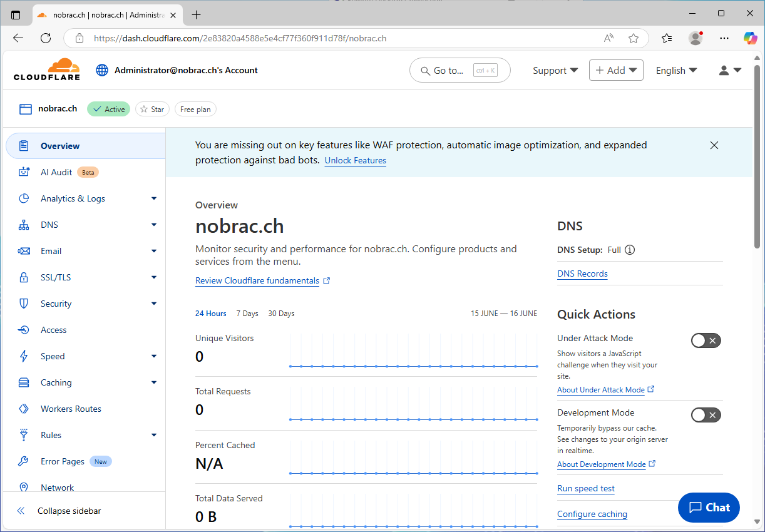Toggle Development Mode switch

(x=706, y=415)
